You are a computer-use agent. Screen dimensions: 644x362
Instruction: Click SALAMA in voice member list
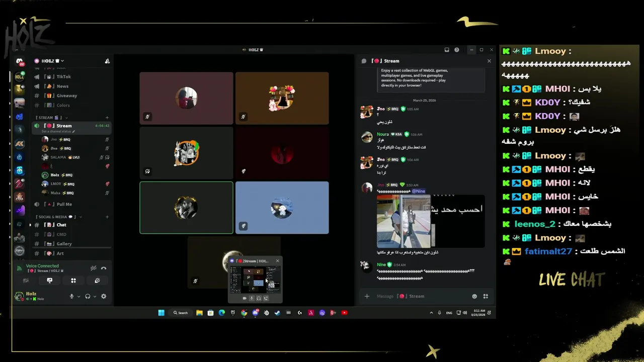pyautogui.click(x=75, y=157)
